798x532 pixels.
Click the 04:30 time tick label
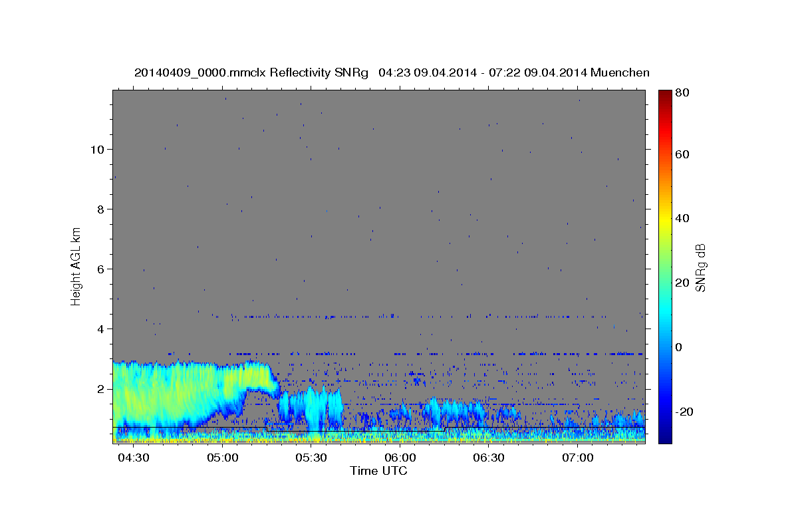pos(134,459)
